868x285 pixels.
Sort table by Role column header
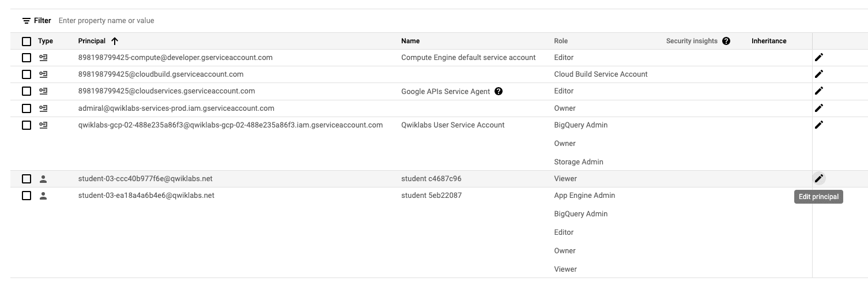coord(561,41)
